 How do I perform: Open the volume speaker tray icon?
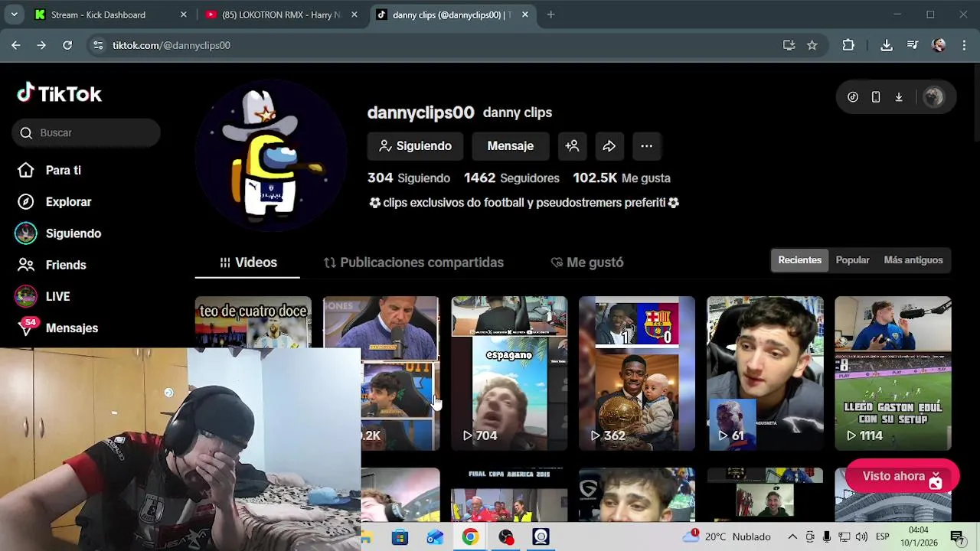(x=861, y=537)
